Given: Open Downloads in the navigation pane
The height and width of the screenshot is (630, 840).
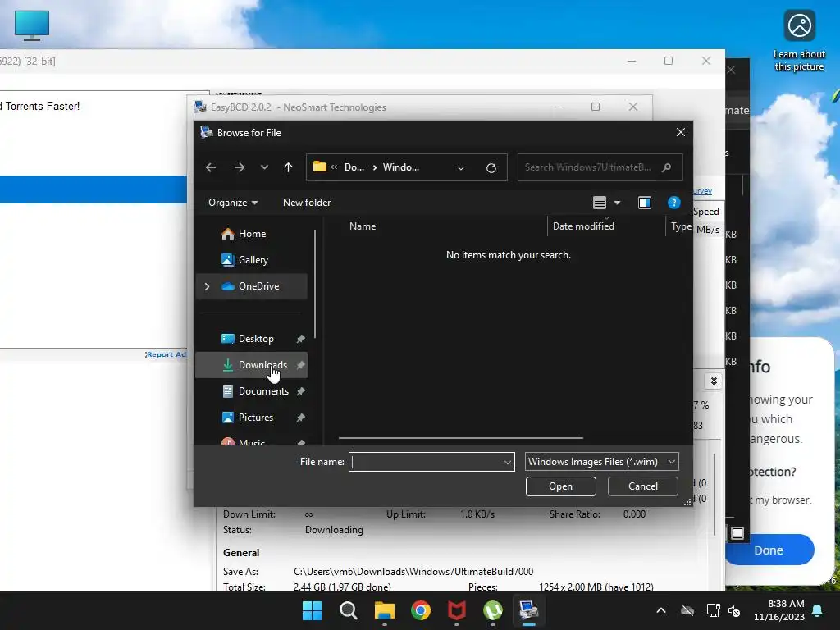Looking at the screenshot, I should 251,365.
